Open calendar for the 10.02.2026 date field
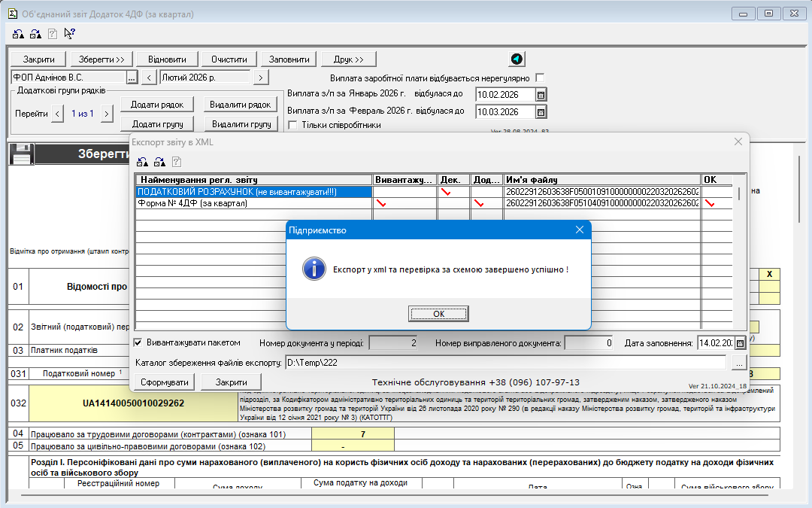The height and width of the screenshot is (508, 812). 541,94
